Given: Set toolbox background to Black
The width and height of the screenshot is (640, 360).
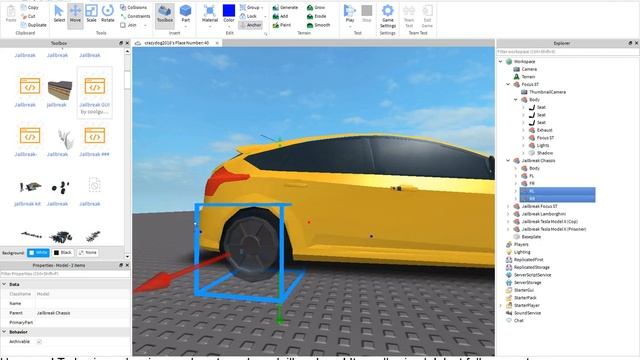Looking at the screenshot, I should click(x=63, y=253).
